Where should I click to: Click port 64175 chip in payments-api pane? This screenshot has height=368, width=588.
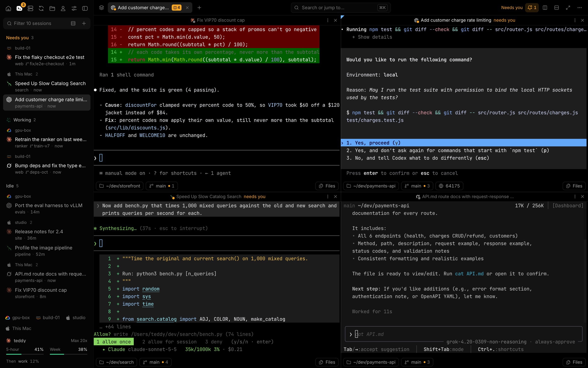coord(449,186)
